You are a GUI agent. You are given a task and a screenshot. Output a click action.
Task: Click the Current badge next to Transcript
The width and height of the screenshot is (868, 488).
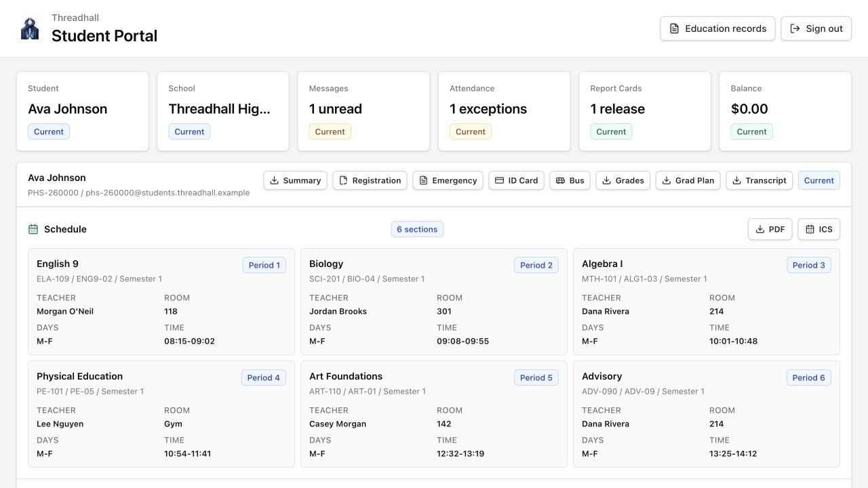tap(819, 180)
